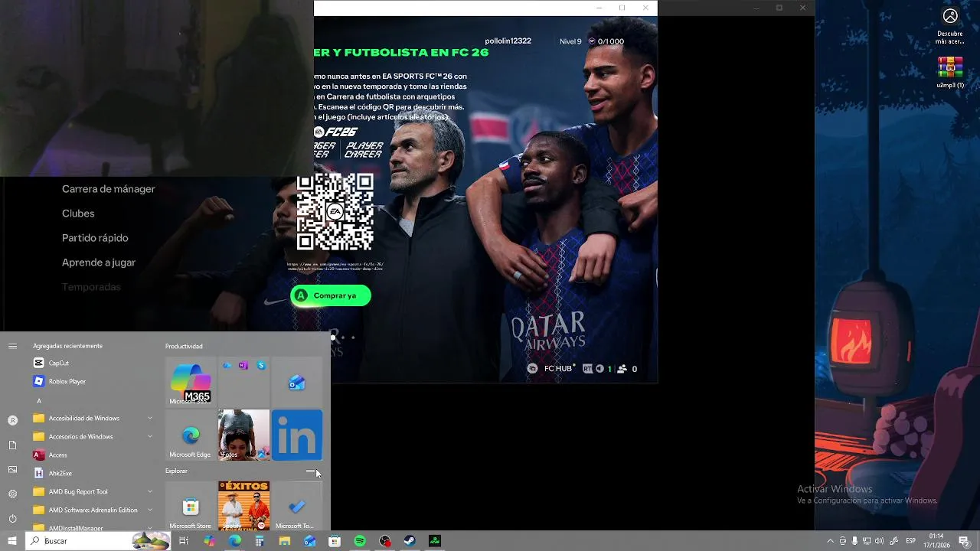
Task: Click the Windows Start button
Action: coord(12,541)
